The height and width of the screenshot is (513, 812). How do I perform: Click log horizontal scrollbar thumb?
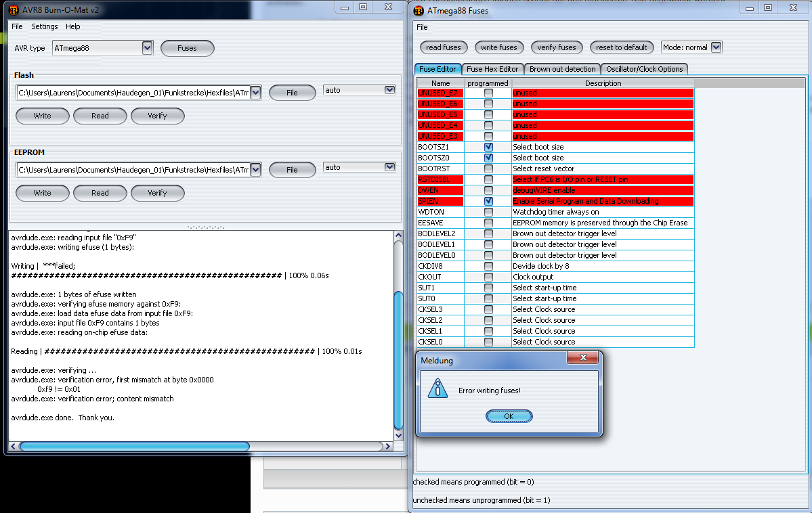[135, 446]
